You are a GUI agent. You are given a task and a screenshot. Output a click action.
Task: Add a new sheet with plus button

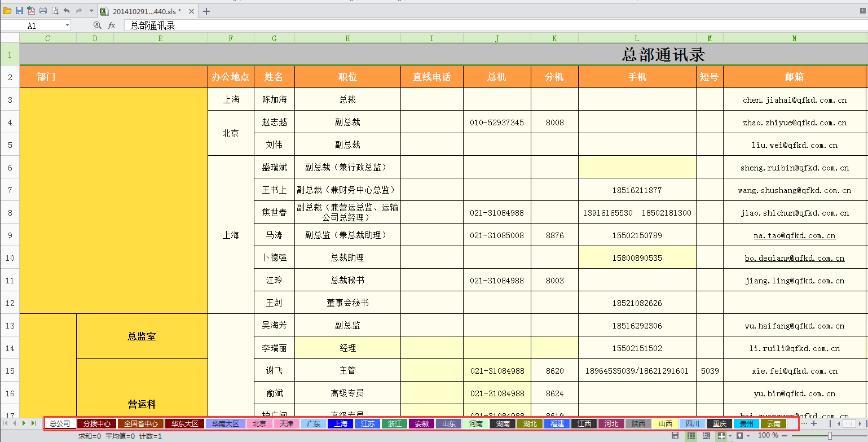pyautogui.click(x=814, y=423)
